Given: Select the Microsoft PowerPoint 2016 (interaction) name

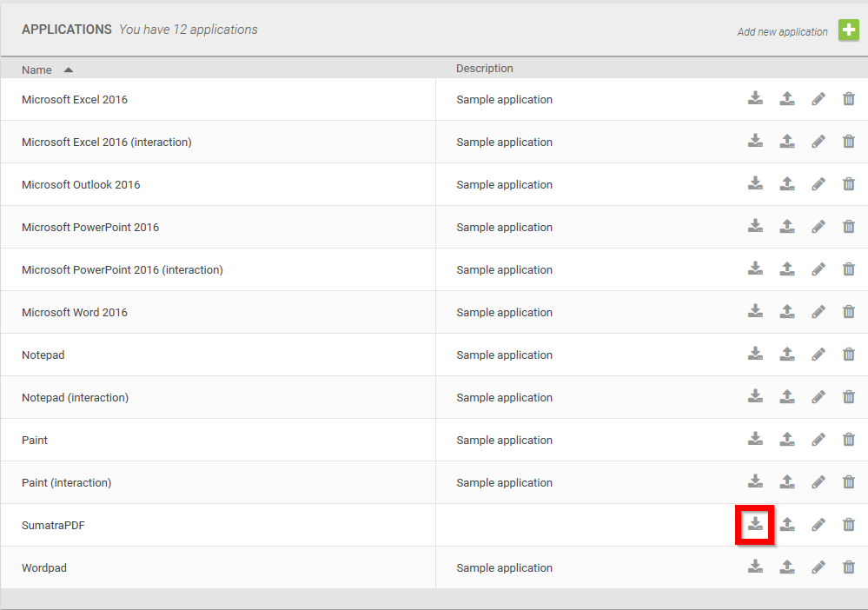Looking at the screenshot, I should click(123, 269).
